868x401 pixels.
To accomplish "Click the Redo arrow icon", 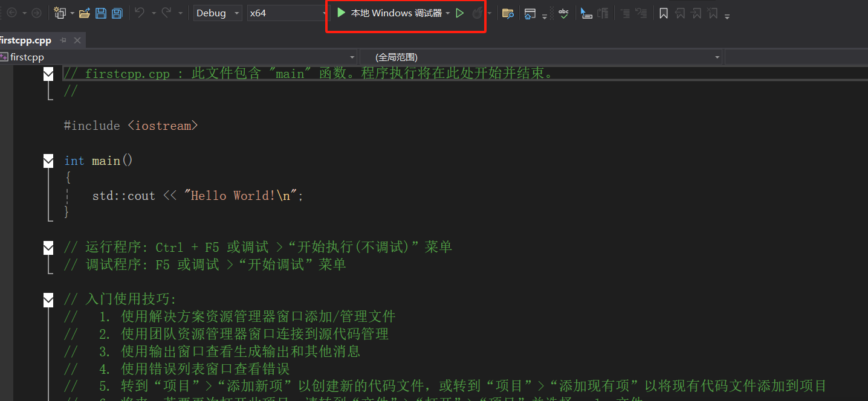I will click(x=166, y=13).
